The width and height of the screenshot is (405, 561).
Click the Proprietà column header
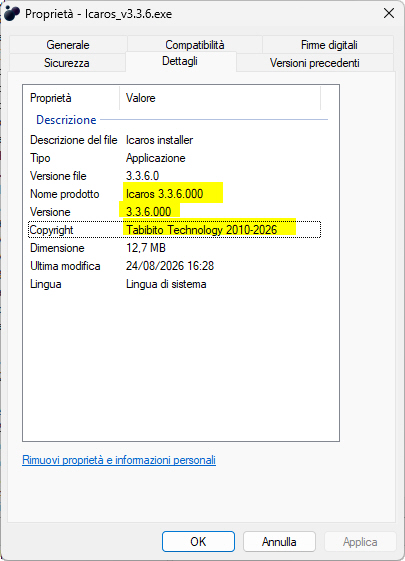pos(71,98)
